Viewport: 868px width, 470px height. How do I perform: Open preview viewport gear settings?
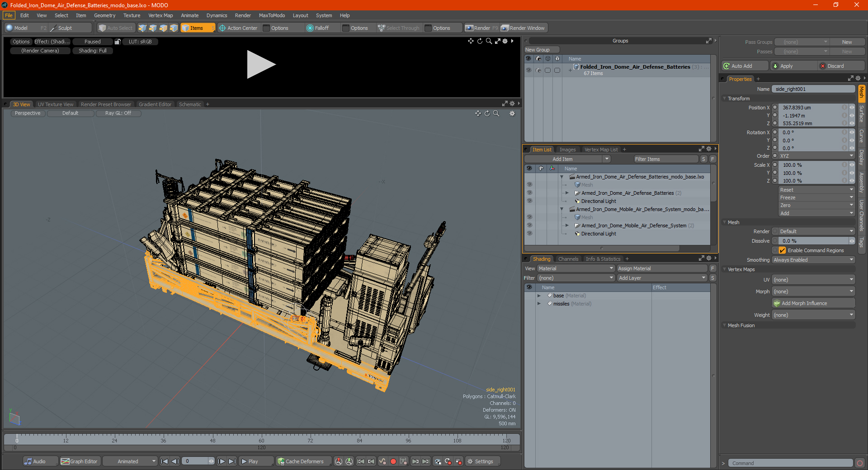click(x=505, y=41)
